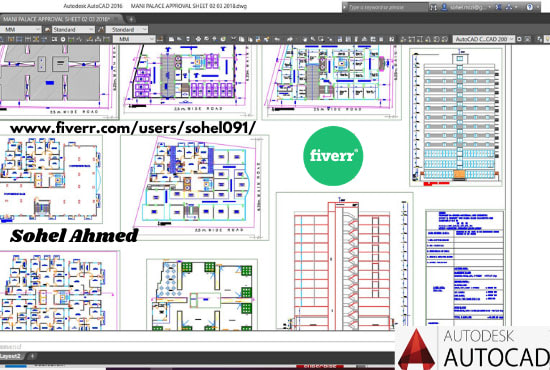The width and height of the screenshot is (550, 370).
Task: Click the Copy icon in the toolbar
Action: click(x=242, y=39)
